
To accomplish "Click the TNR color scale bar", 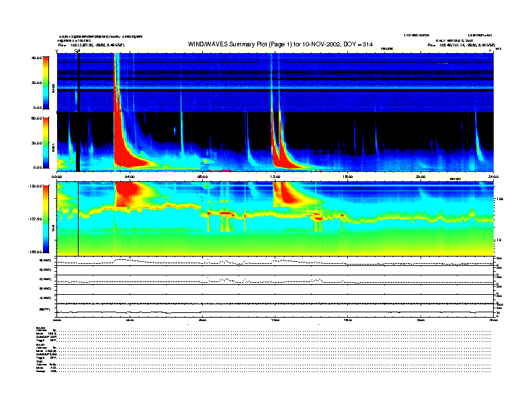I will click(x=46, y=219).
